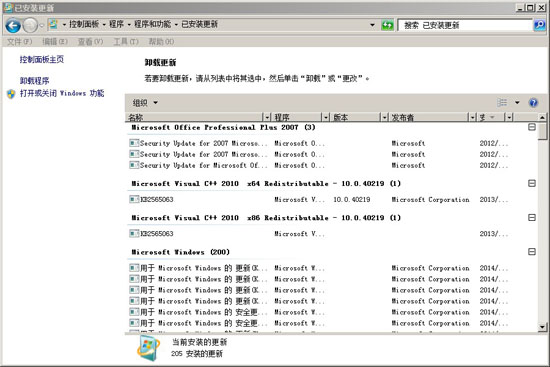This screenshot has width=550, height=367.
Task: Open the 程序 column filter dropdown
Action: 326,117
